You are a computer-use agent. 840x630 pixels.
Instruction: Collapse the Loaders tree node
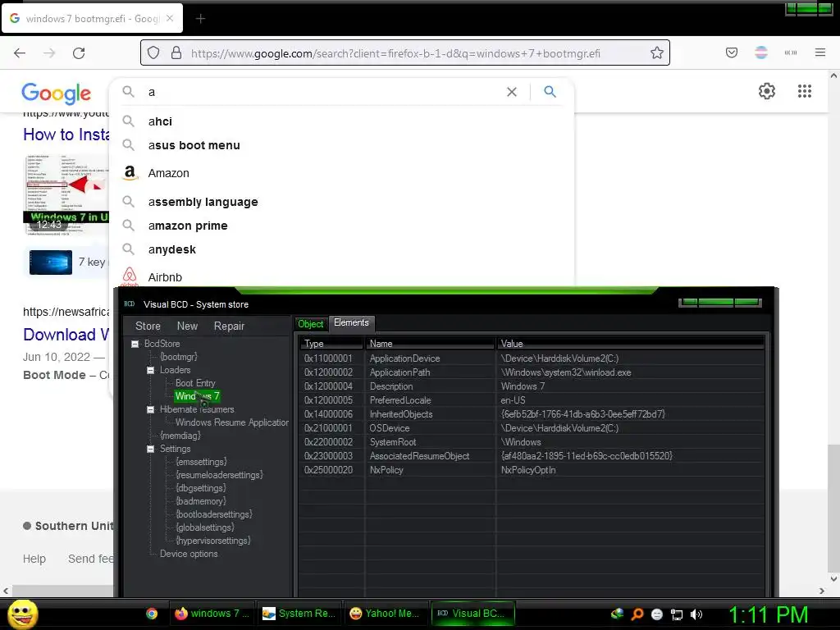[151, 370]
